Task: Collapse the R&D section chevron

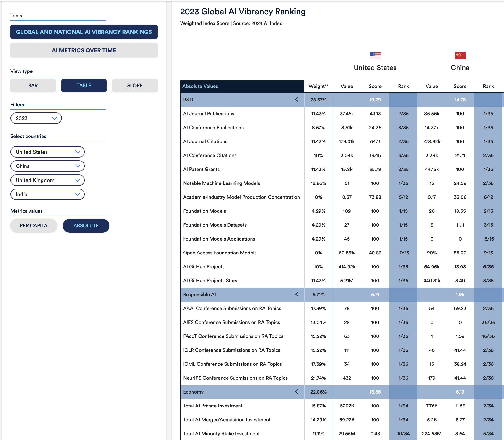Action: (x=297, y=100)
